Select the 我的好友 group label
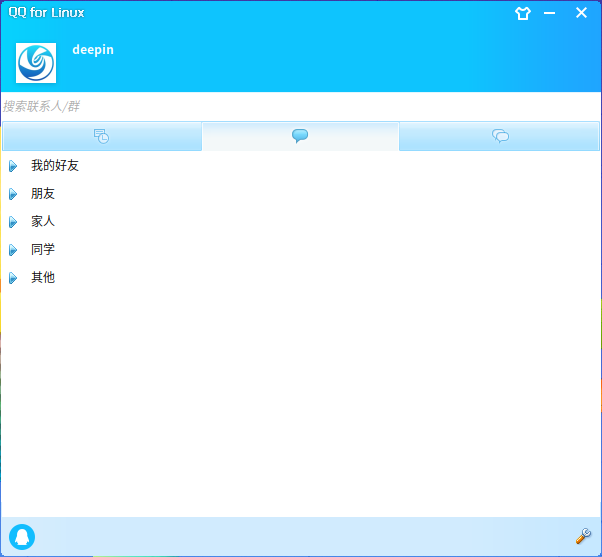This screenshot has width=602, height=557. pyautogui.click(x=55, y=165)
